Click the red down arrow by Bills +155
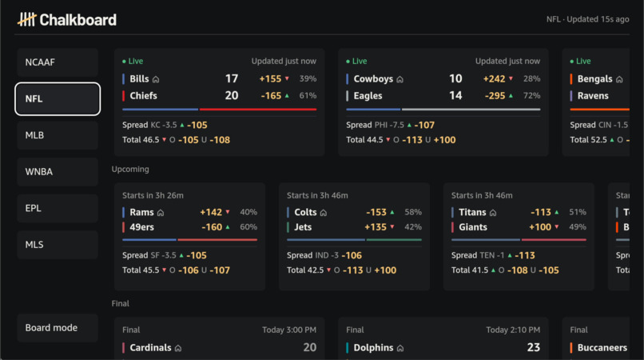The image size is (644, 360). (287, 78)
